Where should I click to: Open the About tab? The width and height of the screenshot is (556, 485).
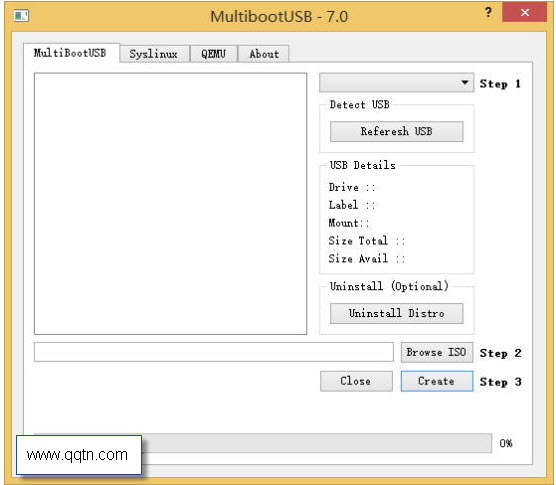[264, 54]
